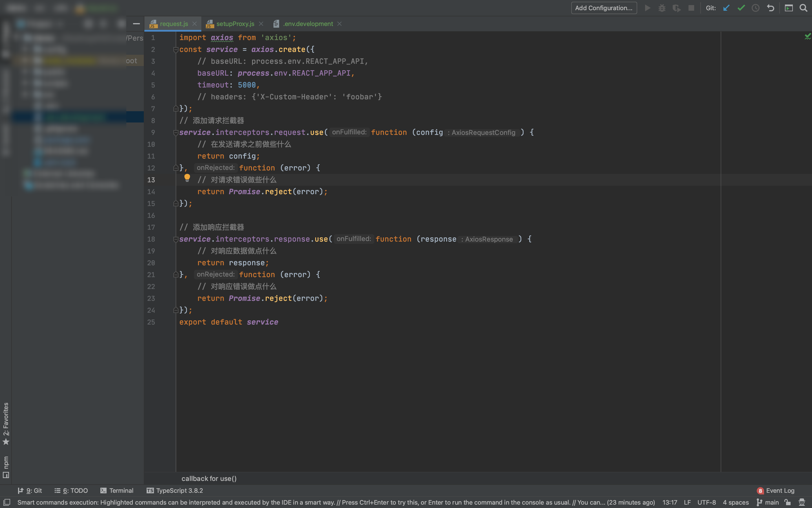Collapse the axios.create block fold on line 2
The image size is (812, 508).
pos(175,50)
